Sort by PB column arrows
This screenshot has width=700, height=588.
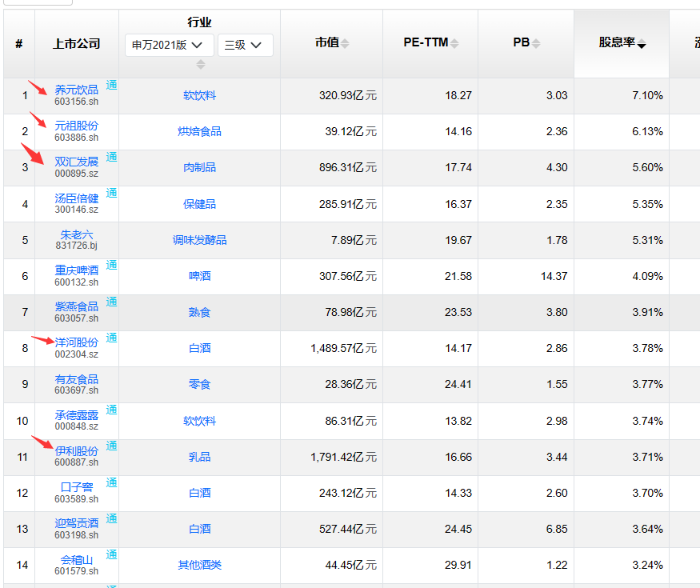click(x=536, y=43)
